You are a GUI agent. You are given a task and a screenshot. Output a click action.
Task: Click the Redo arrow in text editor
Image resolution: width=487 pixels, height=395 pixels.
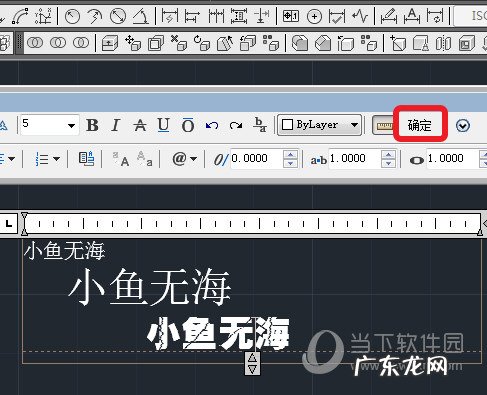pyautogui.click(x=236, y=126)
